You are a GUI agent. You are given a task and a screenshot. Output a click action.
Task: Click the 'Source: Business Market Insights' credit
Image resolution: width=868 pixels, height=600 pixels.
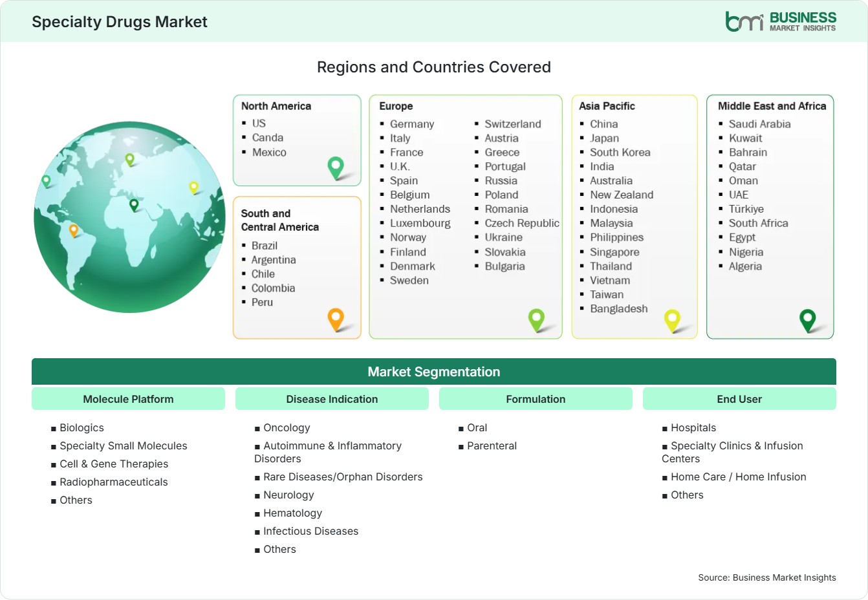tap(767, 578)
